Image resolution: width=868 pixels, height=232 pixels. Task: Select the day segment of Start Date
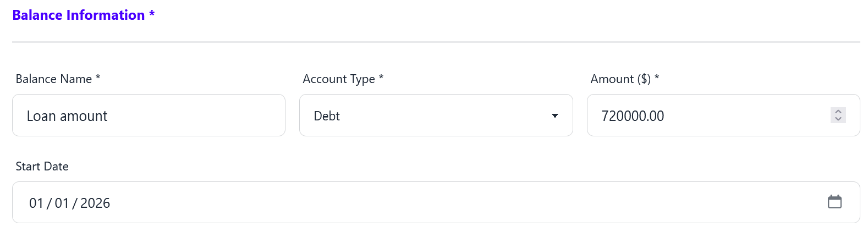[62, 203]
